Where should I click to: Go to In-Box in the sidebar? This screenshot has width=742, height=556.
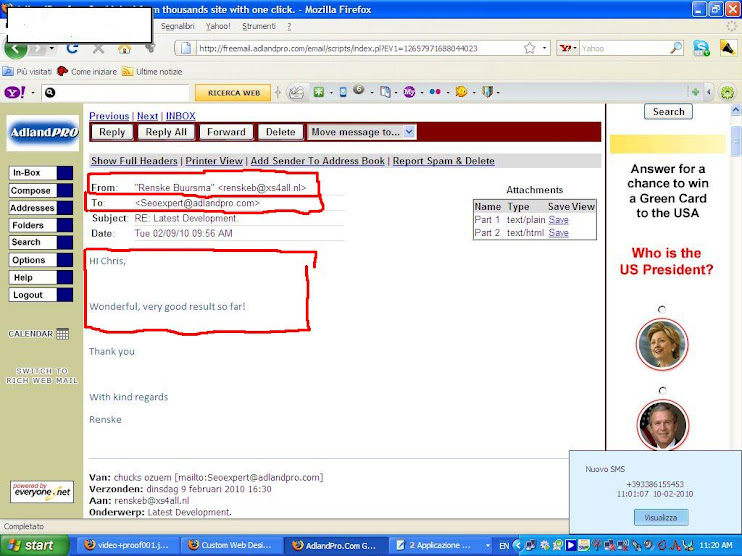[x=41, y=173]
